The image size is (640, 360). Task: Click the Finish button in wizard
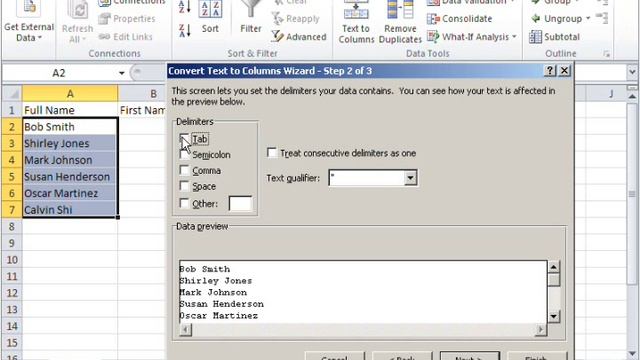click(537, 356)
